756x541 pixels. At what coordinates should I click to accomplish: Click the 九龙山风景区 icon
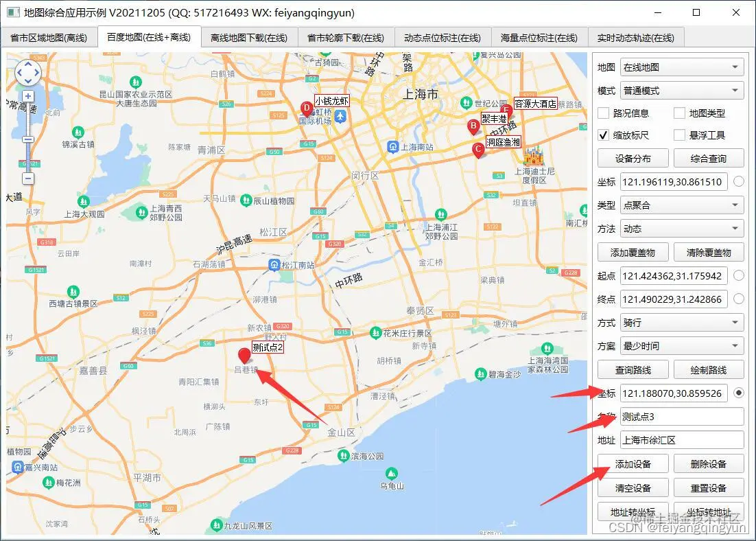[217, 525]
